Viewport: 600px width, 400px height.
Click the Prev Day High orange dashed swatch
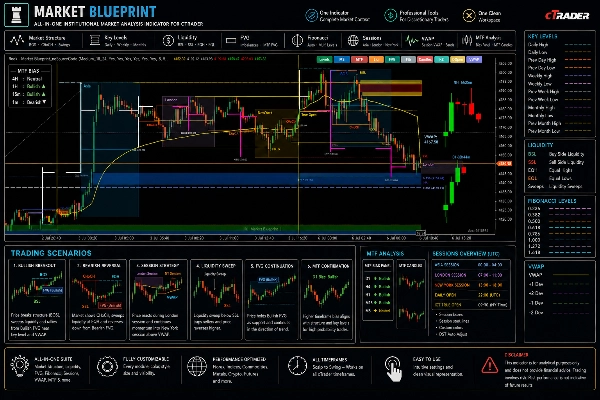pos(578,60)
